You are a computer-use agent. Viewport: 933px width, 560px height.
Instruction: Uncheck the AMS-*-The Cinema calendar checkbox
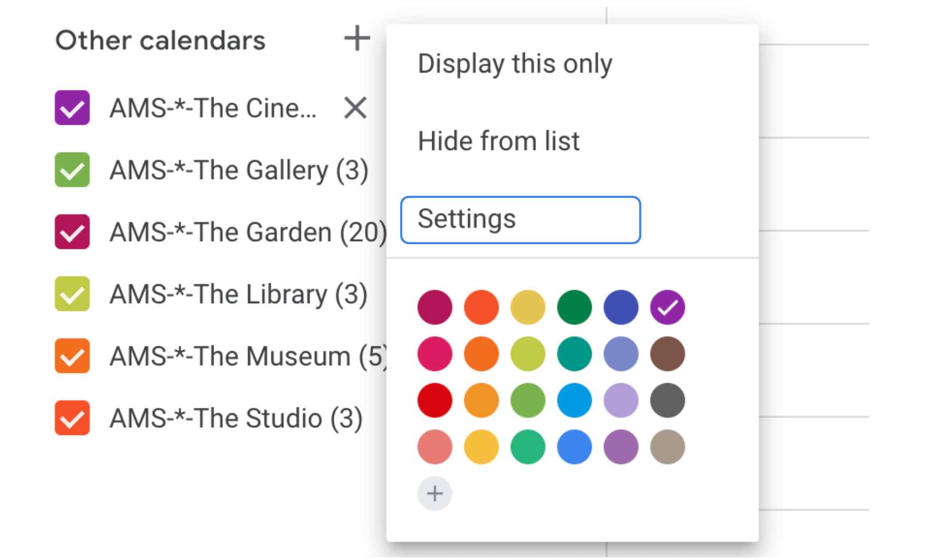pos(72,108)
